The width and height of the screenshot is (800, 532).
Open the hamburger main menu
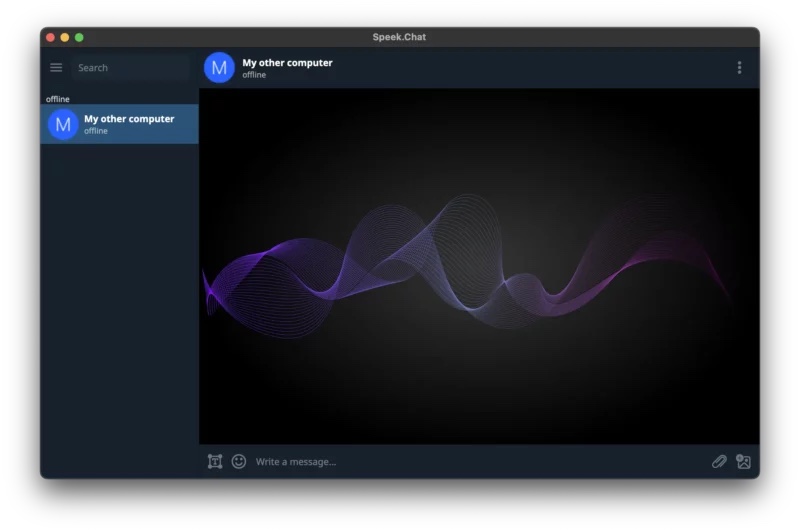[56, 68]
